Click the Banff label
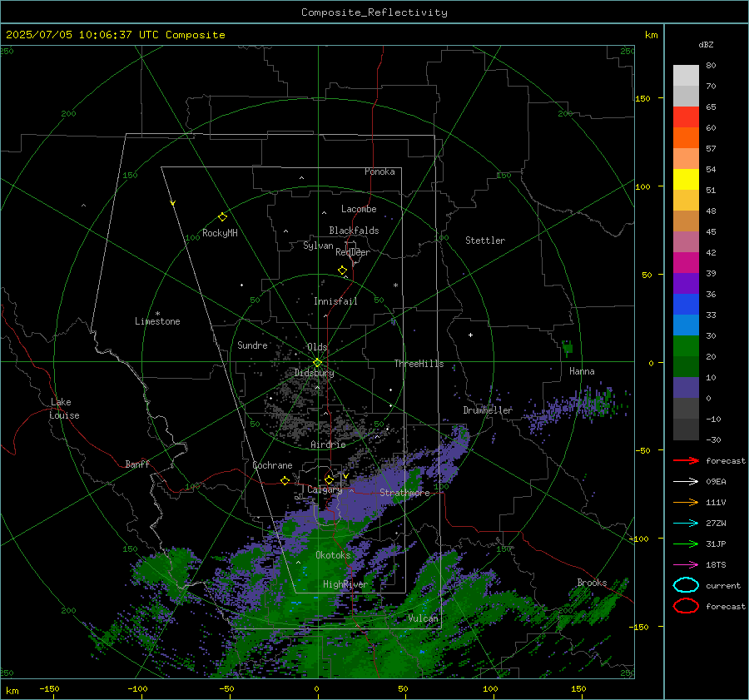Image resolution: width=749 pixels, height=700 pixels. pyautogui.click(x=137, y=464)
